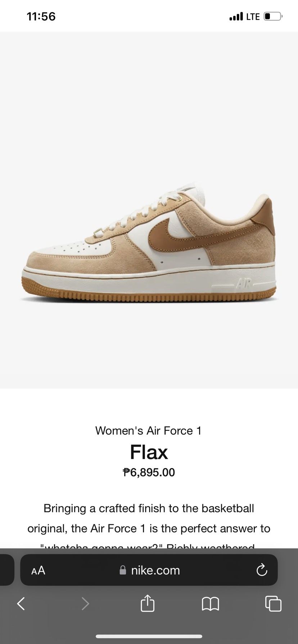Viewport: 298px width, 644px height.
Task: Tap the previous tab sliver beside address bar
Action: [x=7, y=570]
